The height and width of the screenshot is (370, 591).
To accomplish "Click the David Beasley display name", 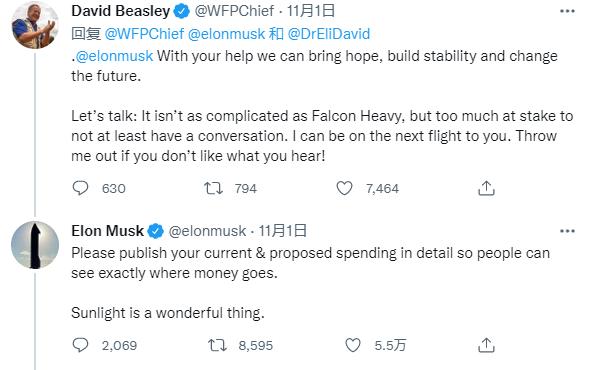I will point(121,11).
